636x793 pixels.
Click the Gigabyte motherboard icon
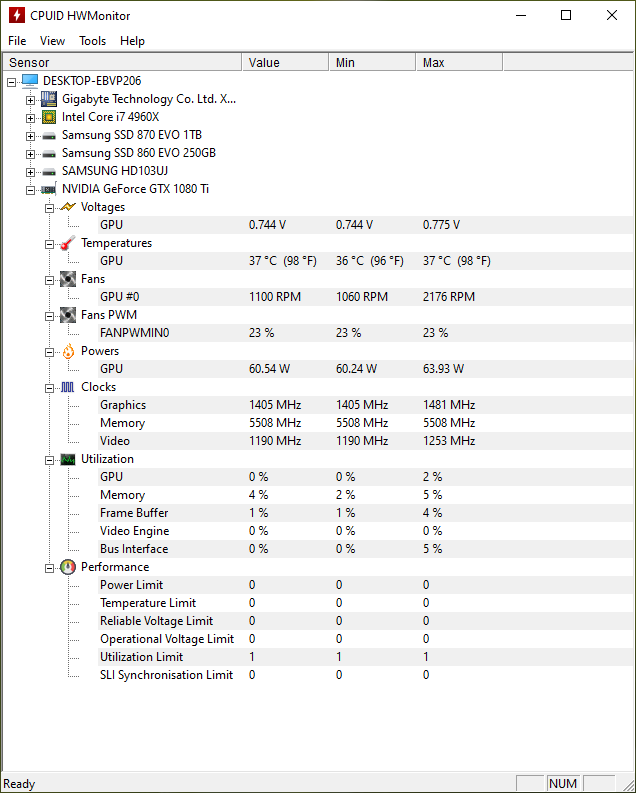tap(49, 99)
